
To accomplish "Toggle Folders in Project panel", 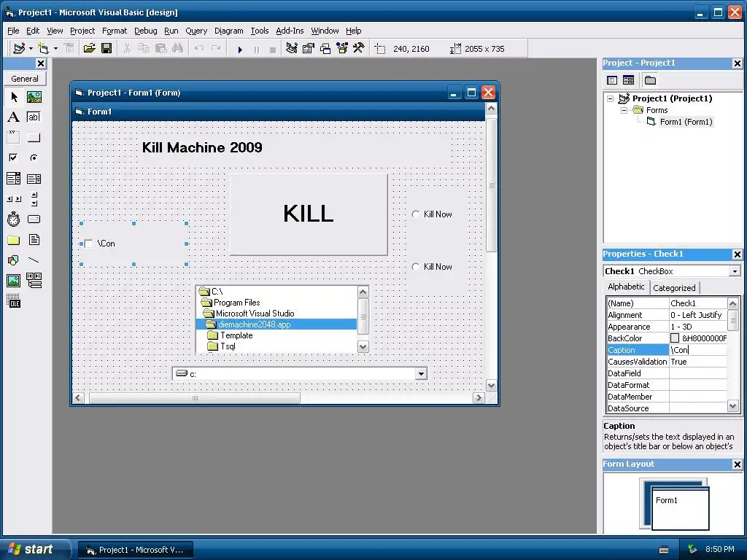I will coord(650,80).
